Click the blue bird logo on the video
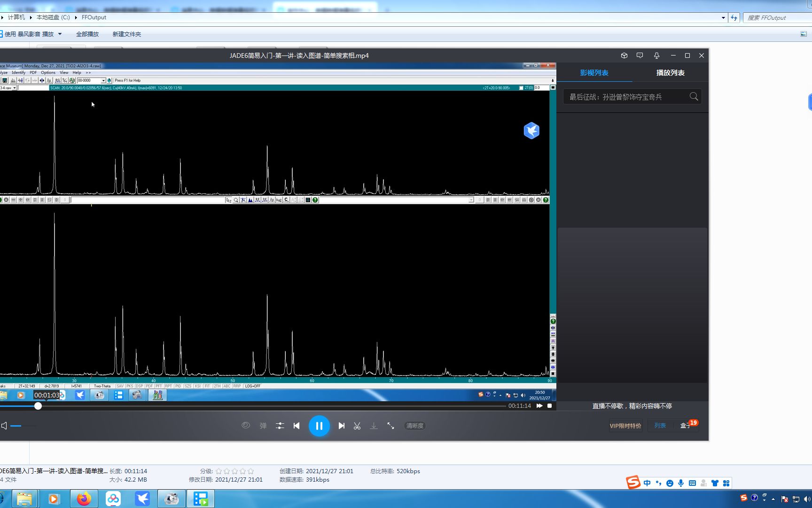This screenshot has width=812, height=508. click(x=531, y=130)
